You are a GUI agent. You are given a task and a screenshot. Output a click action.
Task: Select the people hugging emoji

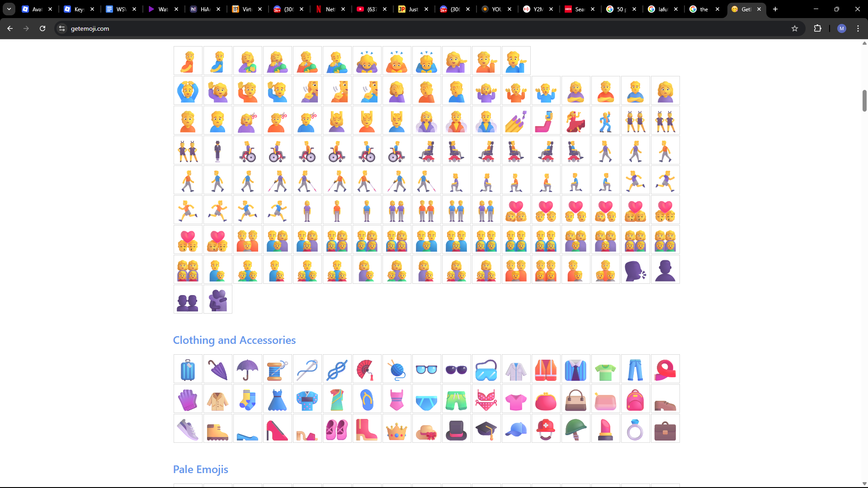click(x=218, y=300)
